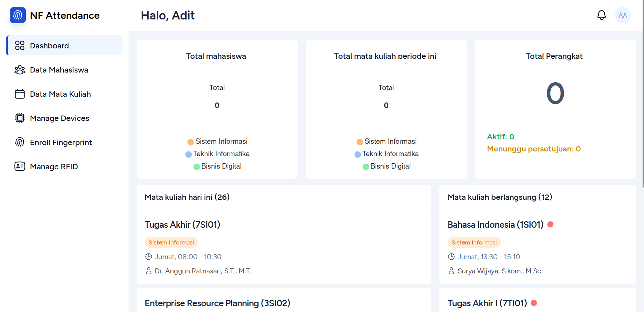The width and height of the screenshot is (644, 312).
Task: Open the Manage Devices menu item
Action: (x=59, y=118)
